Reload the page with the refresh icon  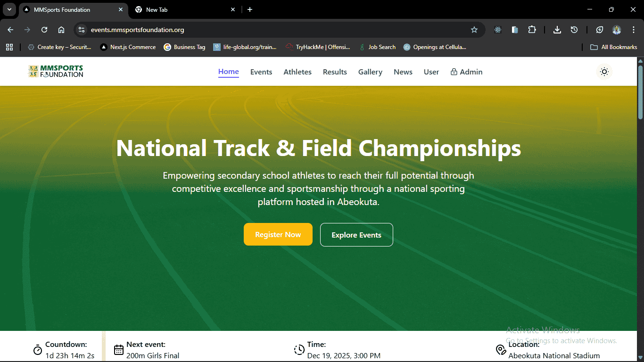(x=44, y=29)
